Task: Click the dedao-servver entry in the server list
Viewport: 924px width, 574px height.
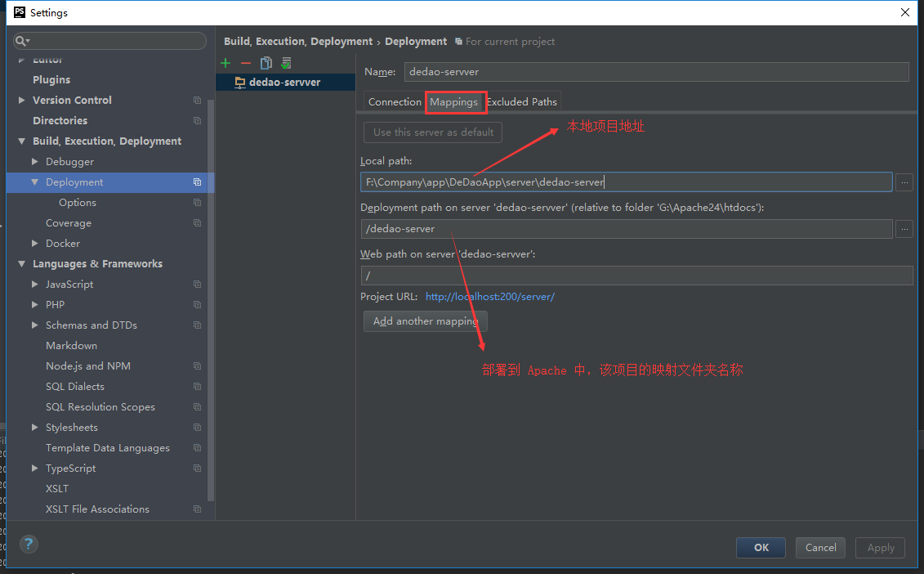Action: click(x=285, y=82)
